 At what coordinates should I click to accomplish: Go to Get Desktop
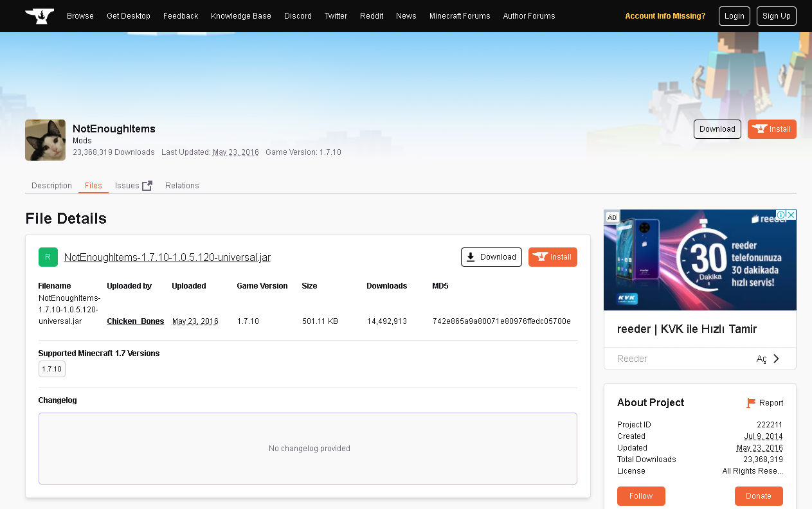[129, 16]
